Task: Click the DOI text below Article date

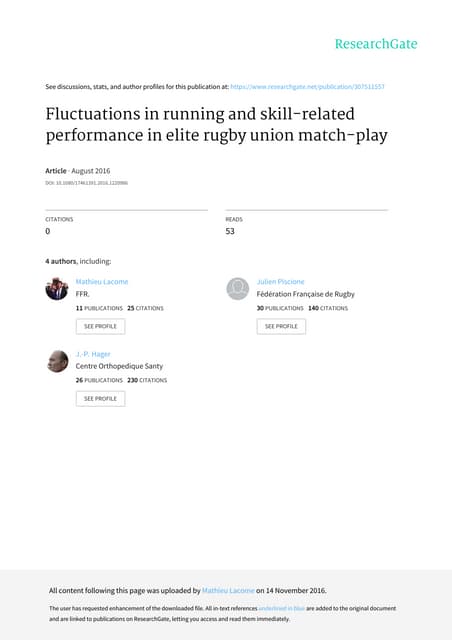Action: point(87,183)
